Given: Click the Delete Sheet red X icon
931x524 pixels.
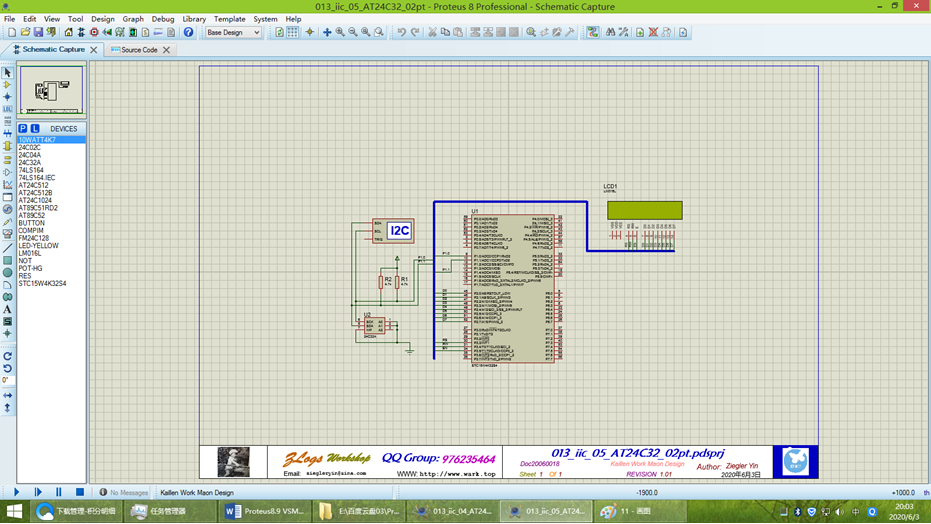Looking at the screenshot, I should pyautogui.click(x=653, y=32).
